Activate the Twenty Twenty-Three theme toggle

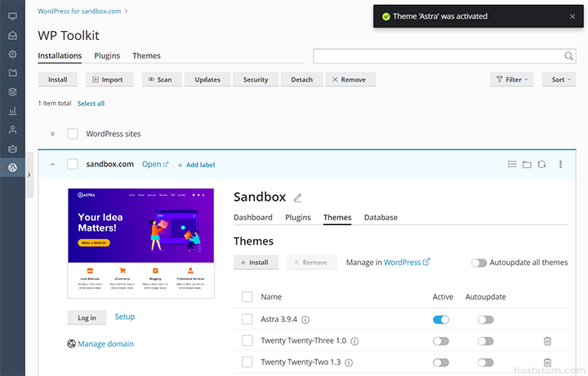(x=441, y=341)
